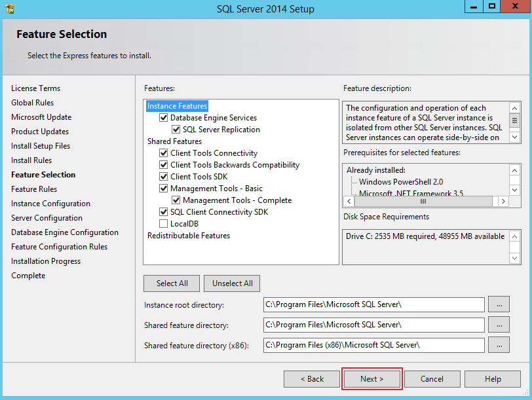Click Install Rules in the steps list
The height and width of the screenshot is (400, 532).
point(31,160)
